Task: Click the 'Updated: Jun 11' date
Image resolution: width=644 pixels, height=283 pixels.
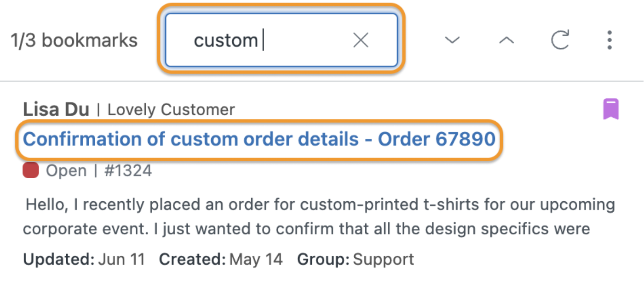Action: 84,260
